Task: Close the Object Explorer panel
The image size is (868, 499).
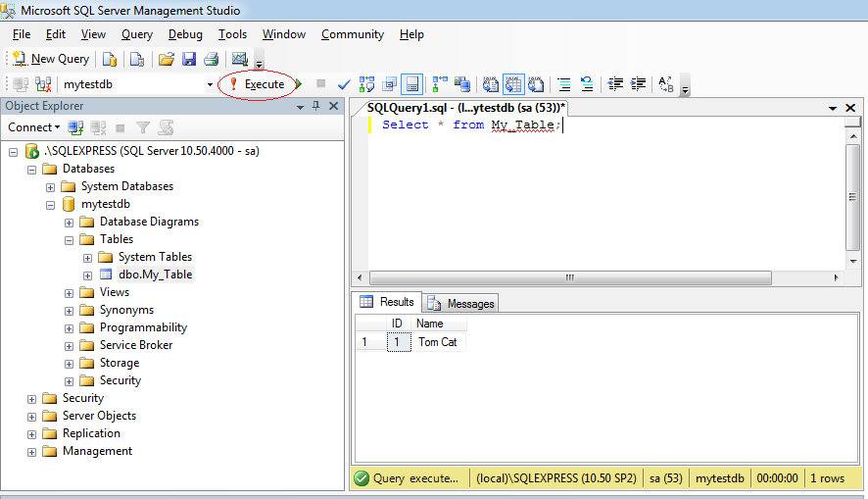Action: tap(333, 106)
